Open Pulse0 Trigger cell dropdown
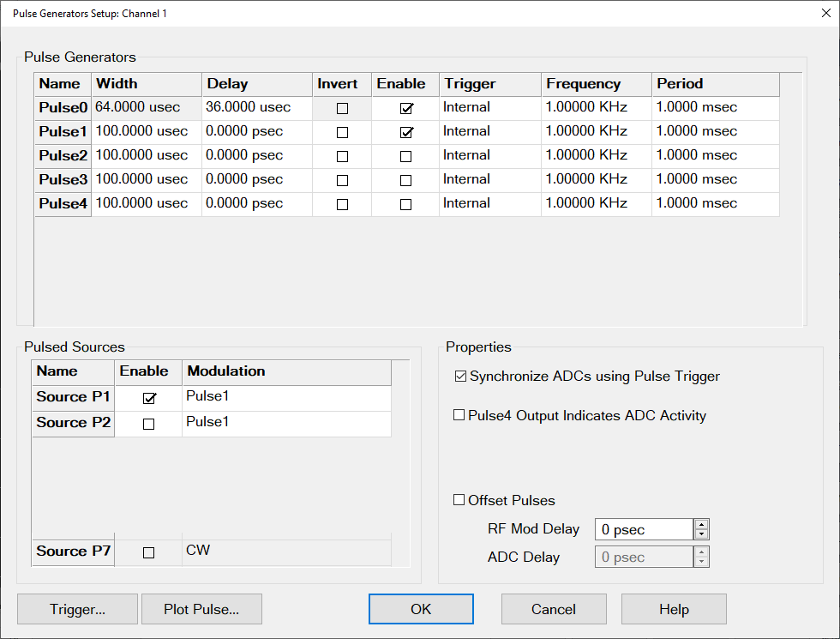This screenshot has width=840, height=639. [x=489, y=108]
